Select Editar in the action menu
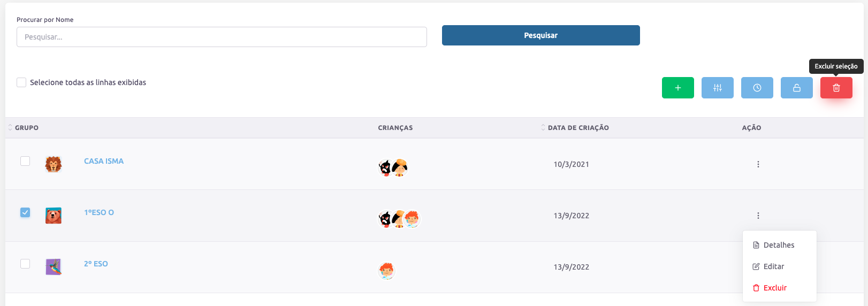The height and width of the screenshot is (306, 868). click(773, 266)
